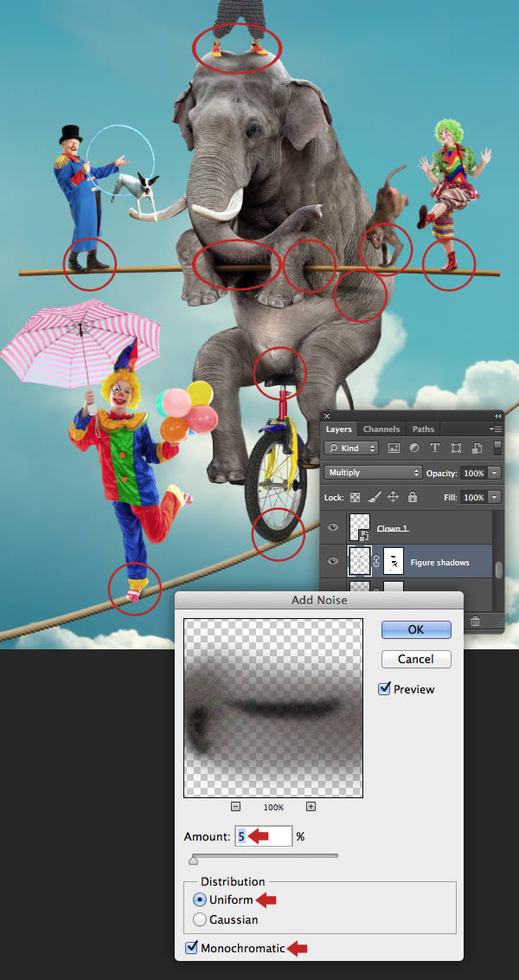
Task: Toggle the Monochromatic checkbox
Action: 192,948
